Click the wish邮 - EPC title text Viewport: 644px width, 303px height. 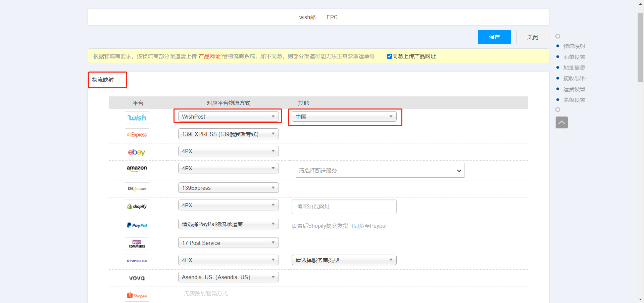point(318,17)
